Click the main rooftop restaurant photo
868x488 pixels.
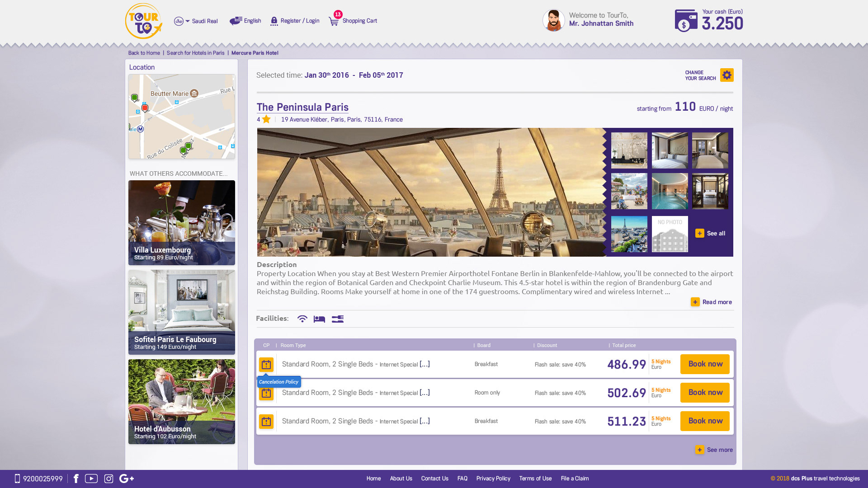(432, 192)
